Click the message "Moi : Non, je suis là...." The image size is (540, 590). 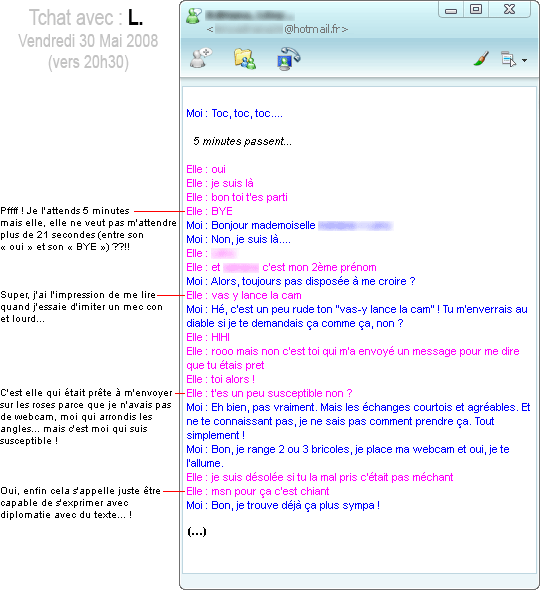point(239,239)
